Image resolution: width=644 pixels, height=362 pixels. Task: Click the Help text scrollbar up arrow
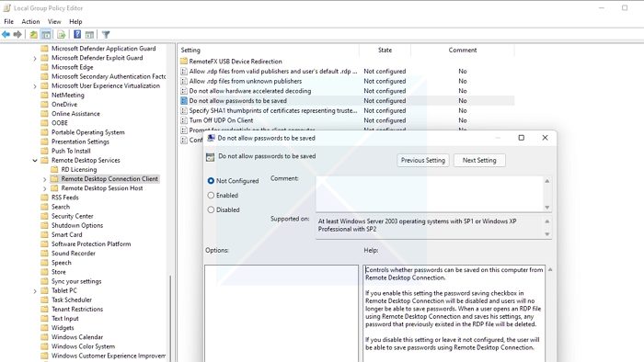coord(550,270)
